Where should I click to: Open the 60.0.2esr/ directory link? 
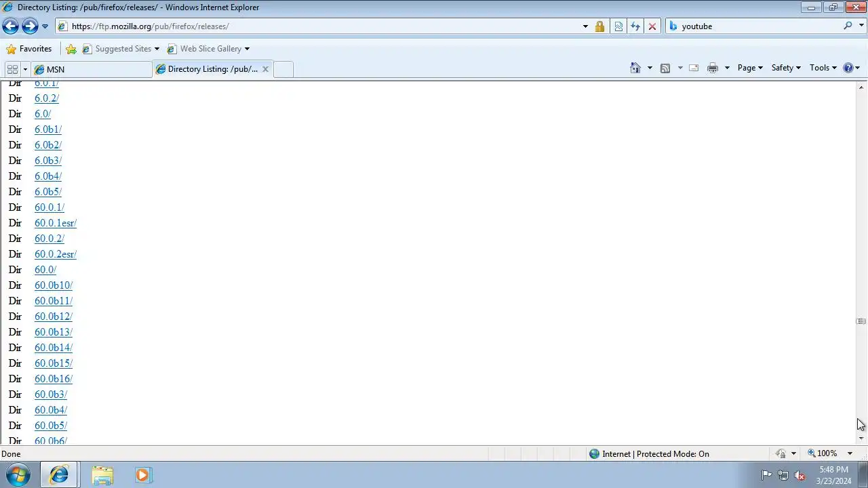[56, 254]
